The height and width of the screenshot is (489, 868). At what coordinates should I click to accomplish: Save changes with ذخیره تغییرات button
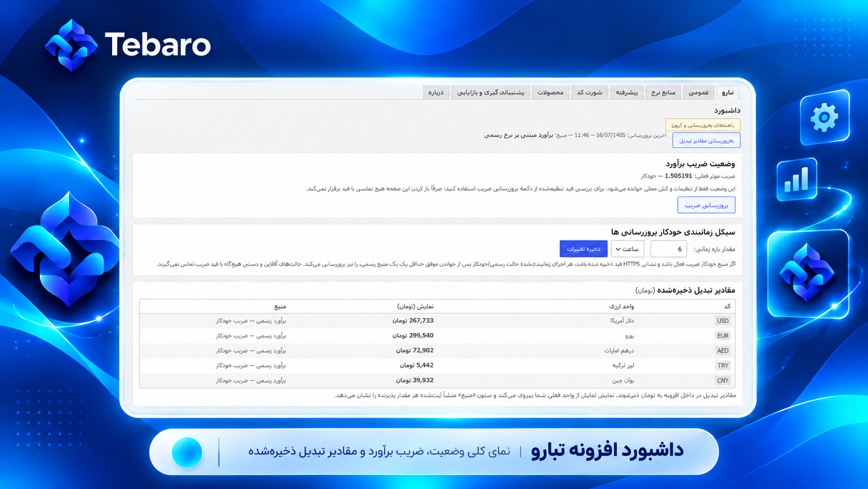584,249
